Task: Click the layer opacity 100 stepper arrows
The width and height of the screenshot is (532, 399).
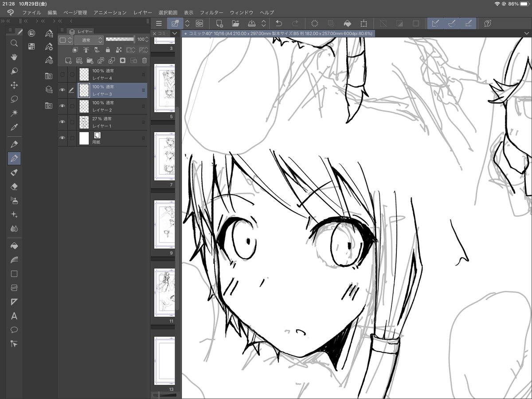Action: (x=147, y=39)
